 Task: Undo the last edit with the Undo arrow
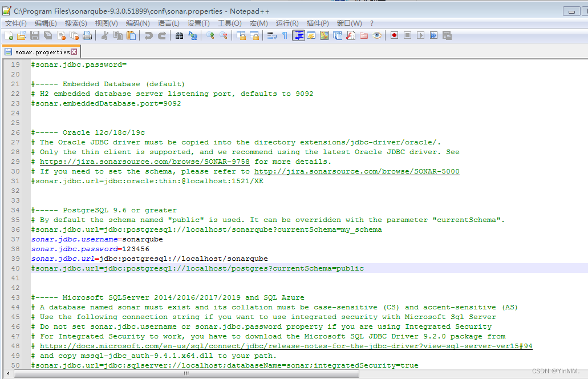[148, 35]
